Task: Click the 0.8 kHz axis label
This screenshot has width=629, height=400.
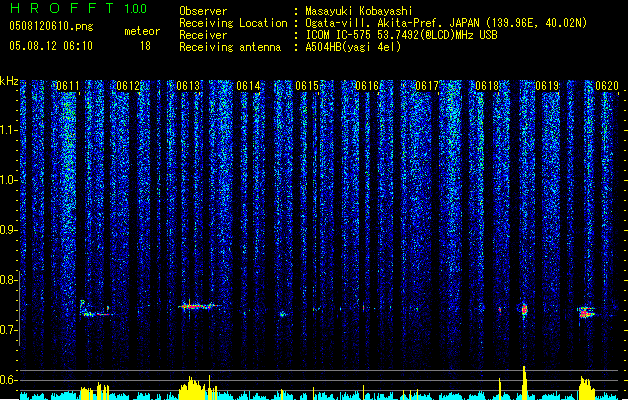Action: (x=9, y=280)
